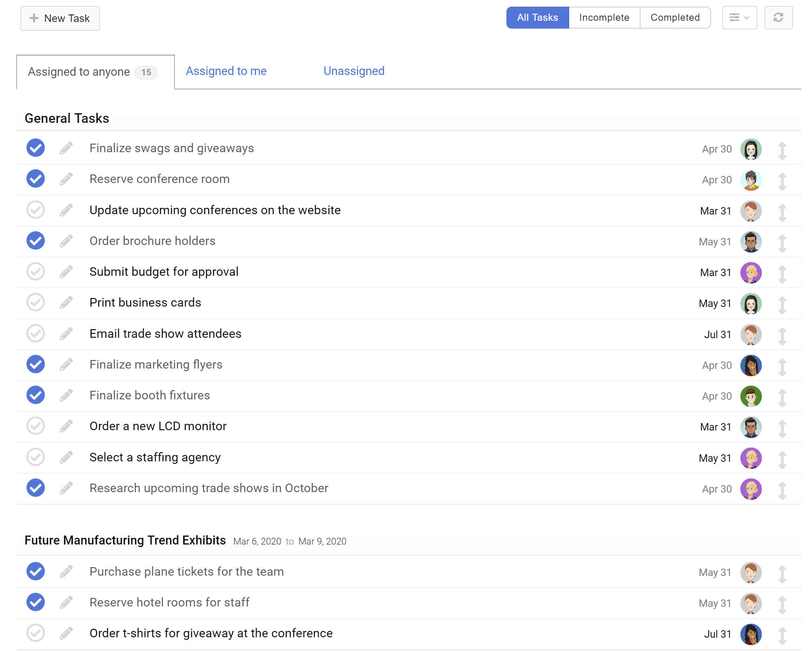Click pencil icon for 'Submit budget for approval'
Viewport: 812px width, 651px height.
click(66, 271)
